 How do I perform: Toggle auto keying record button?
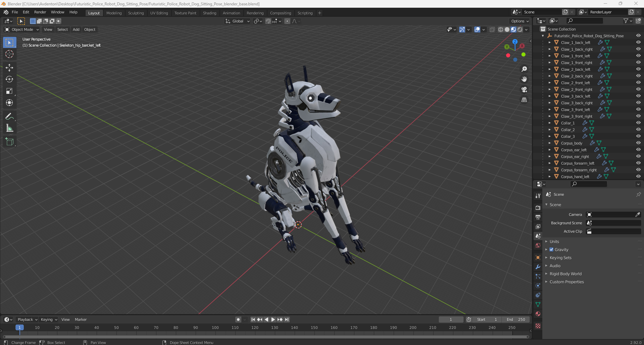pos(238,320)
